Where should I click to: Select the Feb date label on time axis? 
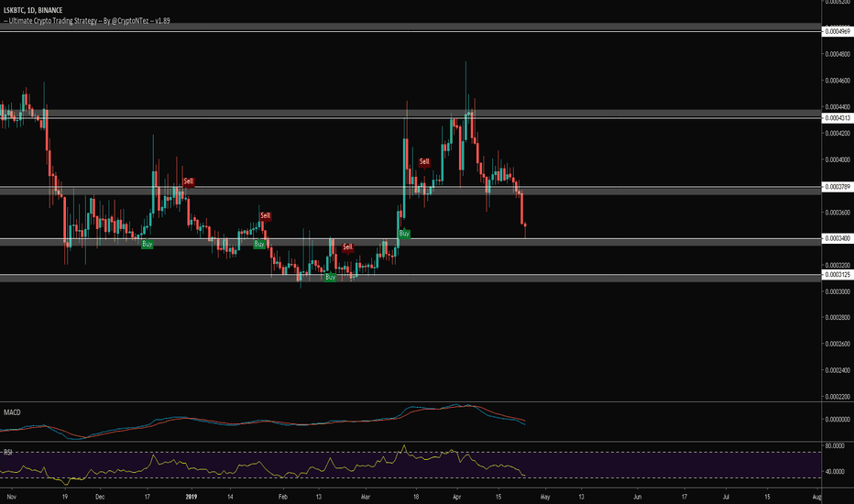282,497
